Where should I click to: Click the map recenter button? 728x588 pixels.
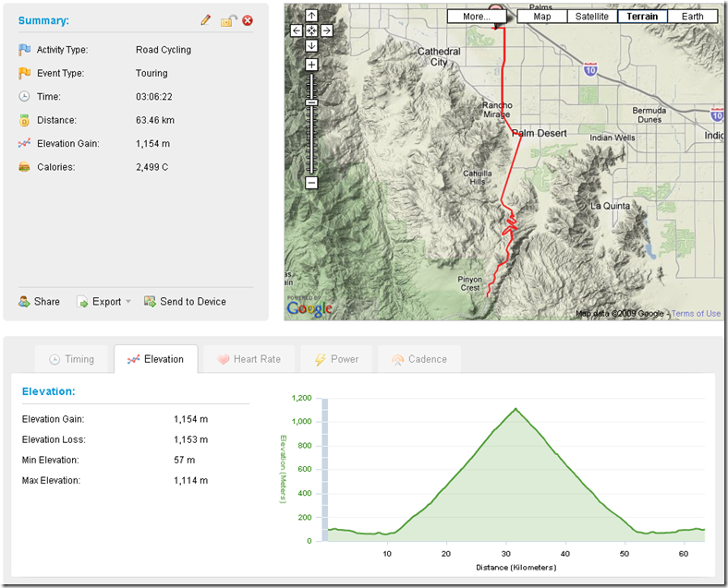[x=311, y=31]
